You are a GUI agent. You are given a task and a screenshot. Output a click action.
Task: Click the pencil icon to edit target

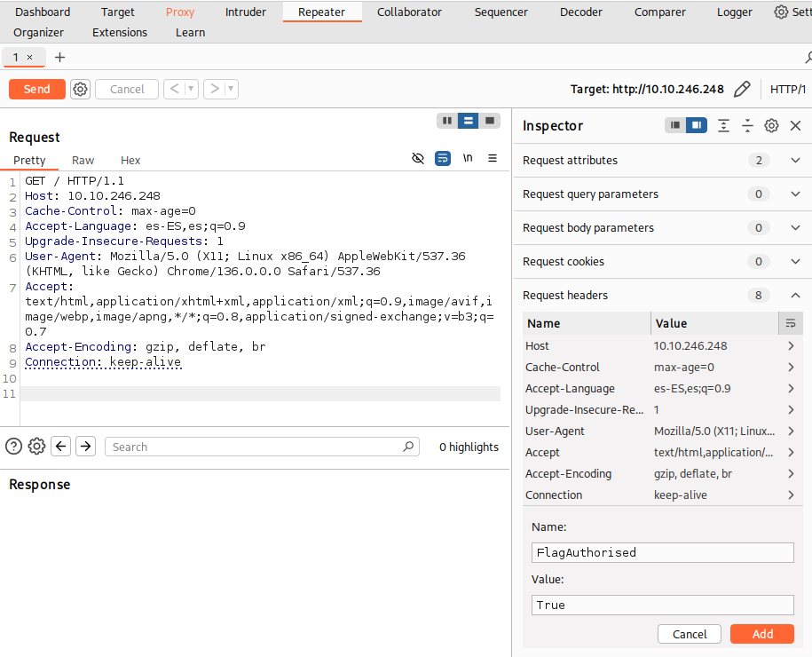(x=742, y=89)
